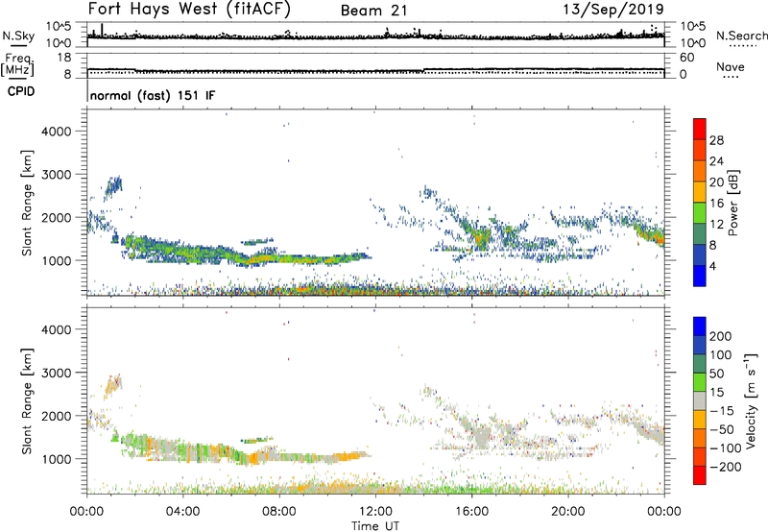This screenshot has width=768, height=532.
Task: Click the 1000 tick in the power panel
Action: coord(57,260)
